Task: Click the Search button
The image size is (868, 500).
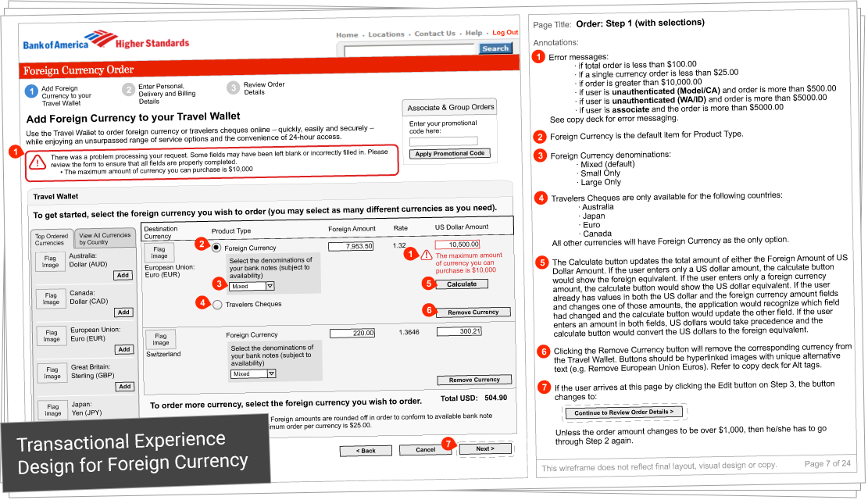Action: [x=495, y=48]
